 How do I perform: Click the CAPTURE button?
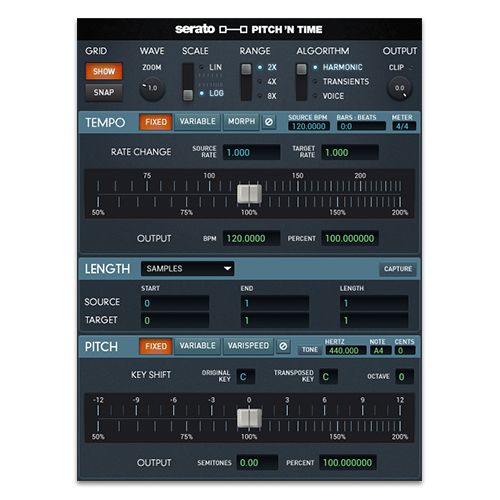pyautogui.click(x=398, y=269)
